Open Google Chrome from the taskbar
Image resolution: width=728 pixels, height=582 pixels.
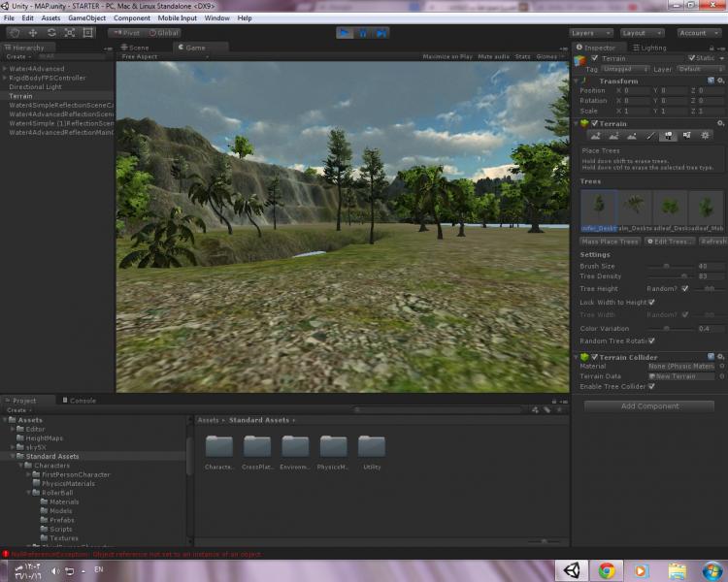tap(606, 569)
